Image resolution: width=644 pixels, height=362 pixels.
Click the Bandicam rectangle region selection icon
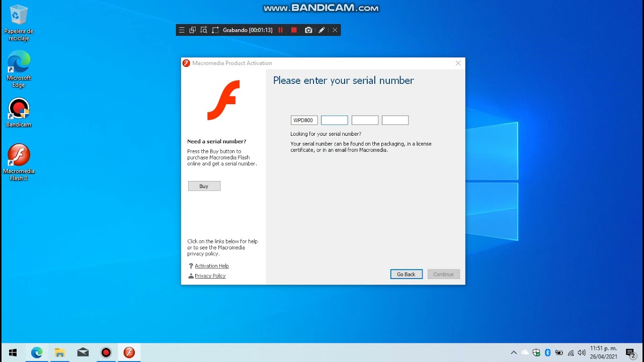215,30
